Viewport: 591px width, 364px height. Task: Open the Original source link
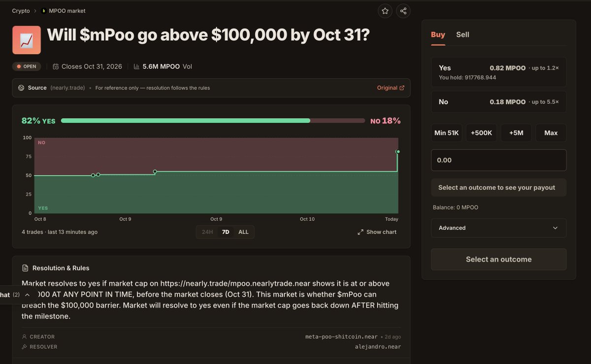[x=387, y=88]
